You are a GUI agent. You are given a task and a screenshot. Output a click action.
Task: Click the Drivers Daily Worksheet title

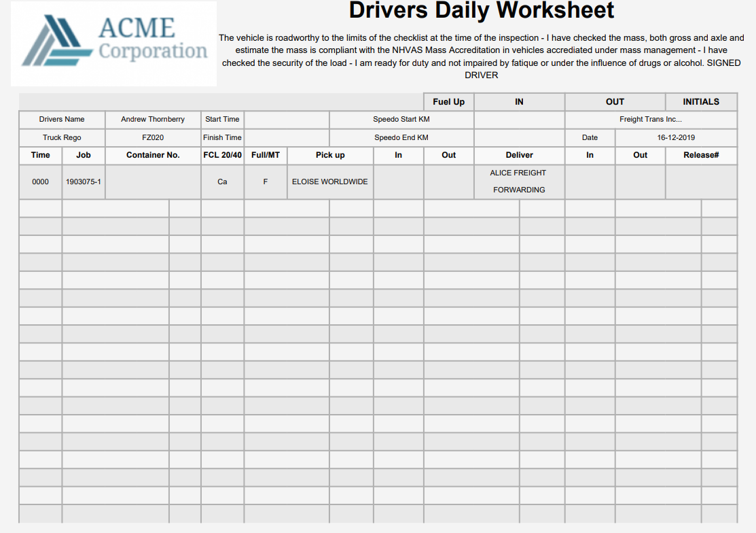click(x=481, y=10)
